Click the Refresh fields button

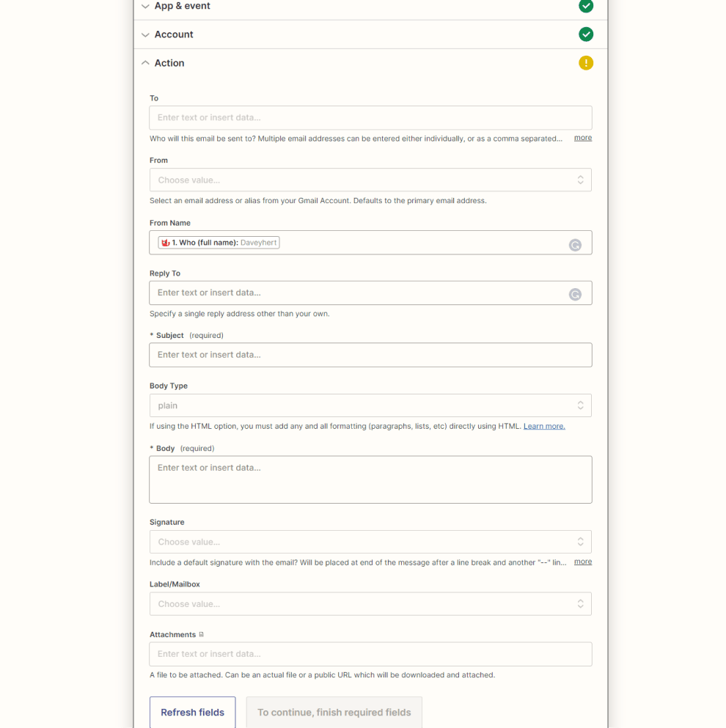[192, 712]
